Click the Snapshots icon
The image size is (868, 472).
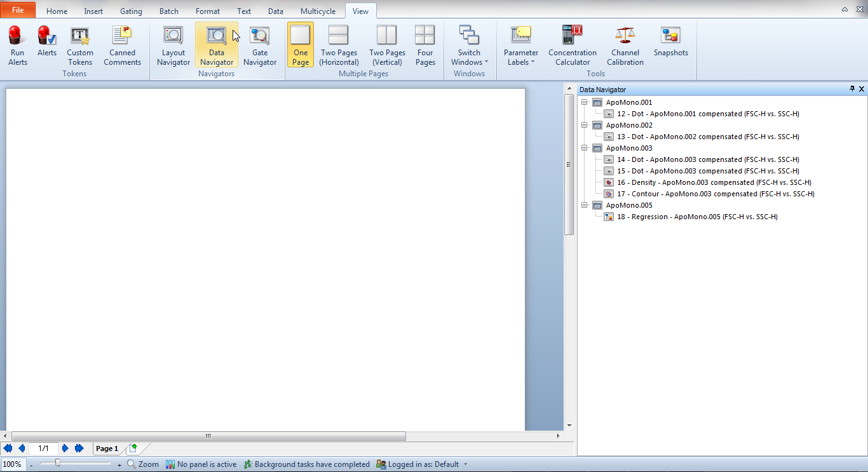(x=671, y=42)
